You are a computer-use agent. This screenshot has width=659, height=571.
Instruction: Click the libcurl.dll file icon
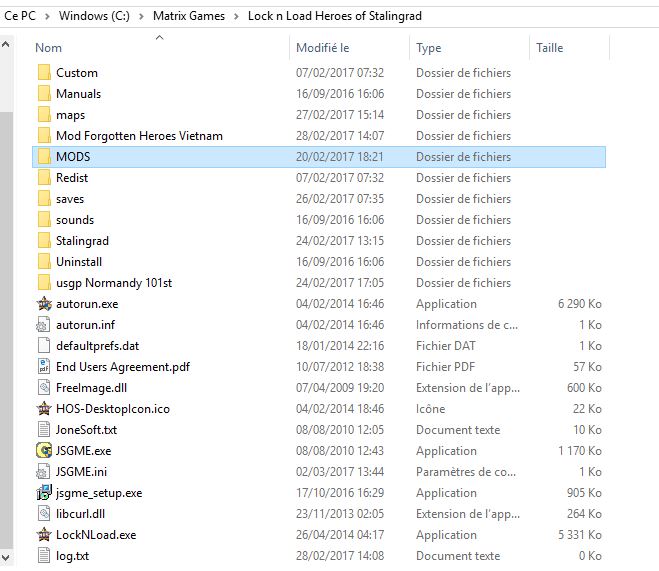click(x=44, y=514)
